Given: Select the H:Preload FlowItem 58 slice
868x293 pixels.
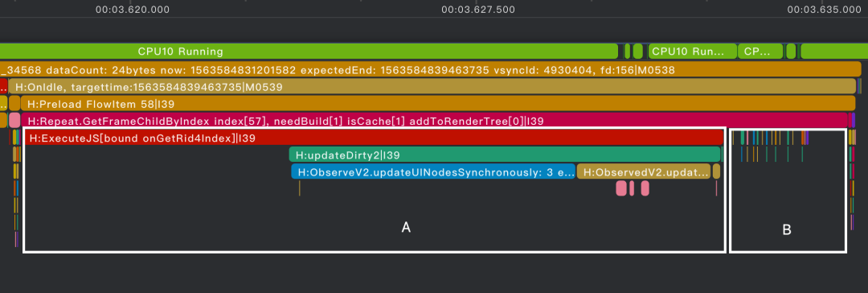Looking at the screenshot, I should click(x=438, y=104).
